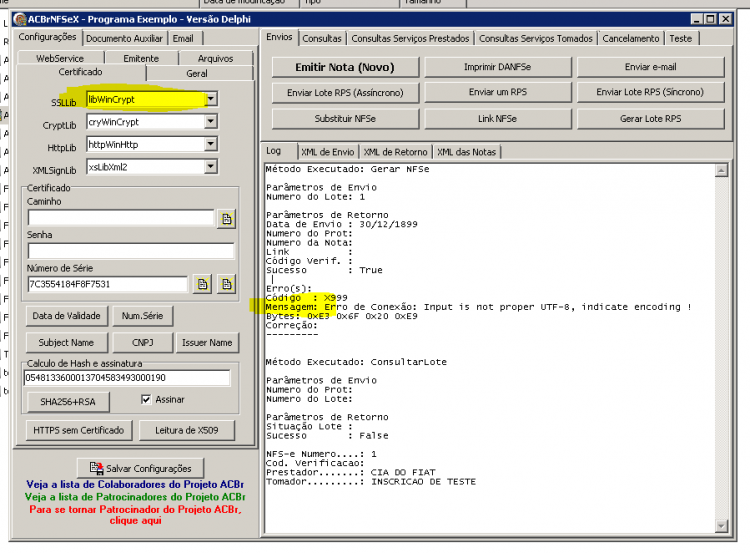Select the Arquivos sub-tab

[x=215, y=58]
